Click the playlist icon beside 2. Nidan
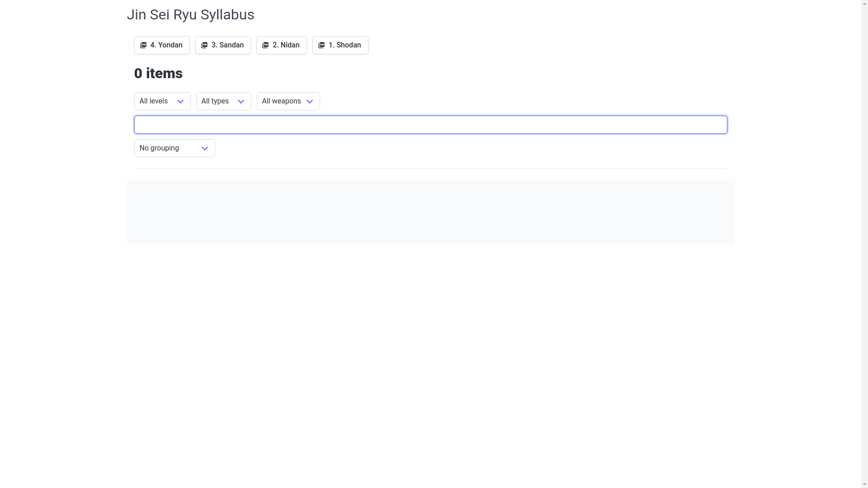 [x=265, y=45]
